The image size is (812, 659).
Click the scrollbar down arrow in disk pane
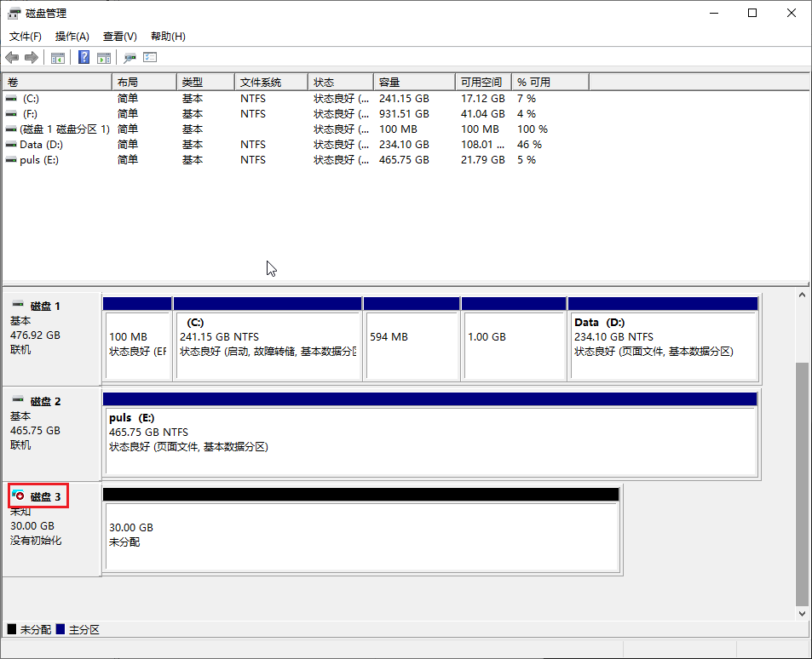(803, 613)
